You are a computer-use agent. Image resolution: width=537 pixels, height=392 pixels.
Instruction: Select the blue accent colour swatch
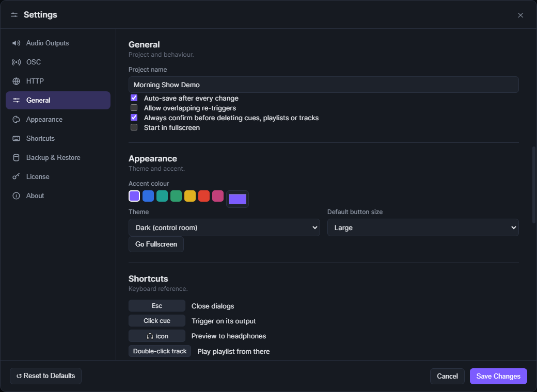pyautogui.click(x=148, y=196)
